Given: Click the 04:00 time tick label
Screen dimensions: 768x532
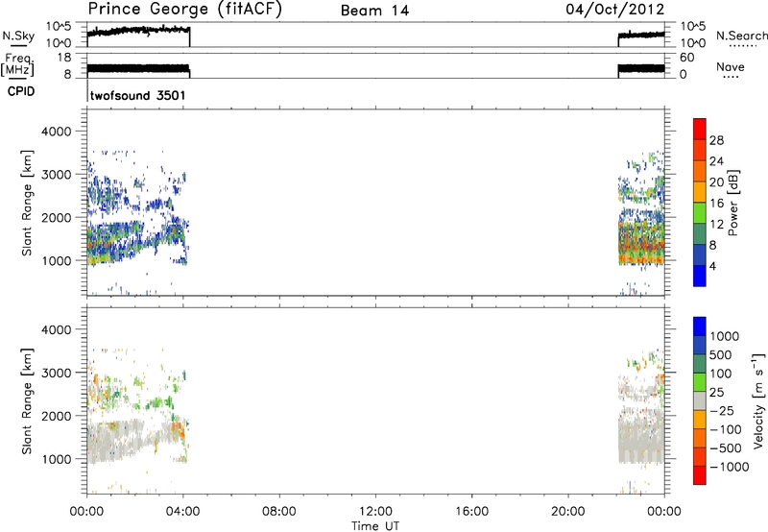Looking at the screenshot, I should 183,512.
